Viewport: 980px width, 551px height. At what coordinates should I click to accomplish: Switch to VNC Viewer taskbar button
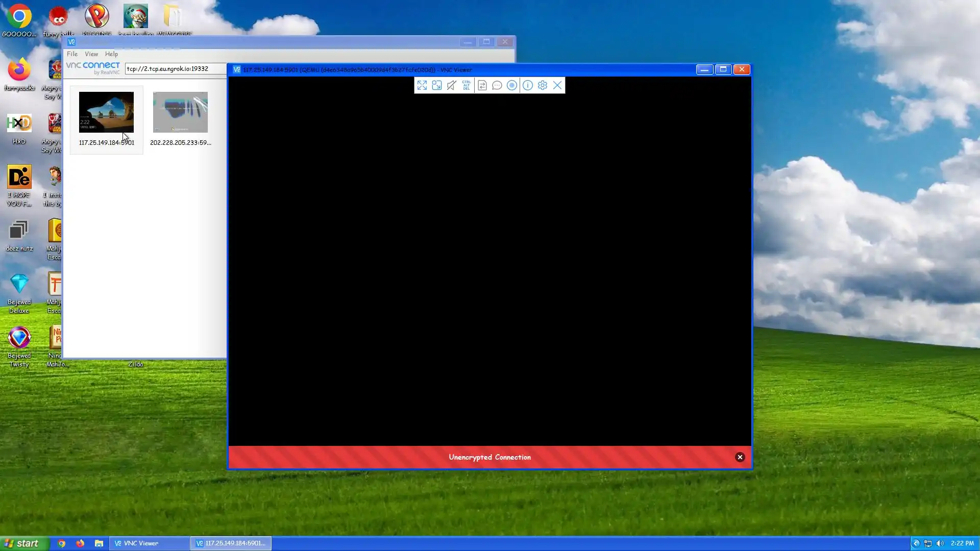(149, 543)
